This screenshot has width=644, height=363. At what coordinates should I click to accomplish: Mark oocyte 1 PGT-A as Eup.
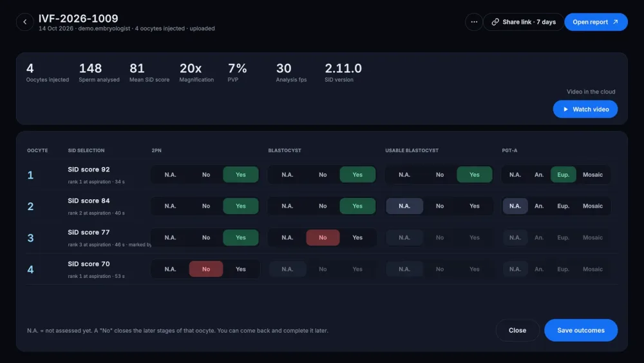[563, 175]
